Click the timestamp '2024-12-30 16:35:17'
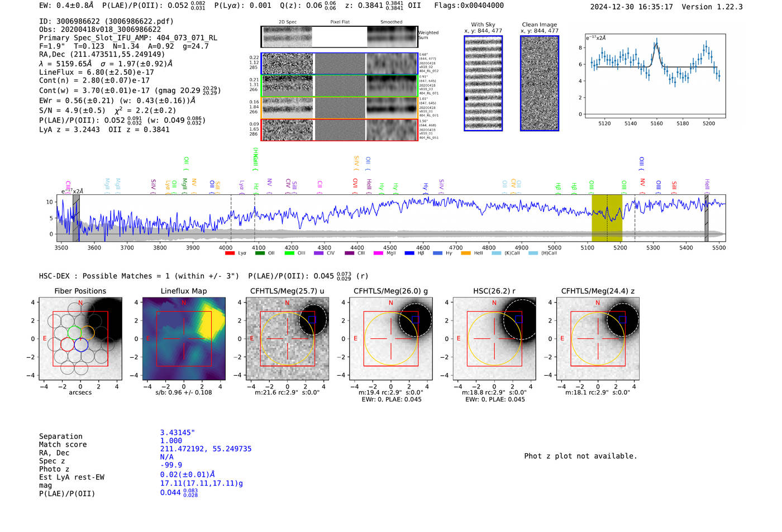 [x=632, y=7]
